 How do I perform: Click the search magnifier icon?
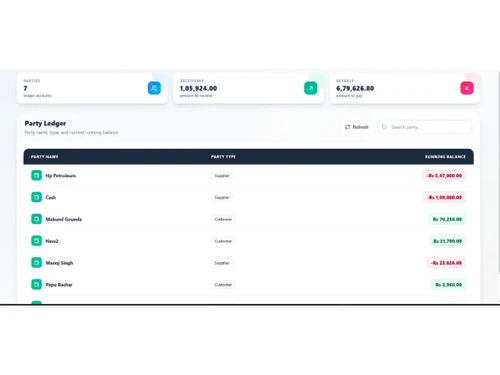(384, 127)
